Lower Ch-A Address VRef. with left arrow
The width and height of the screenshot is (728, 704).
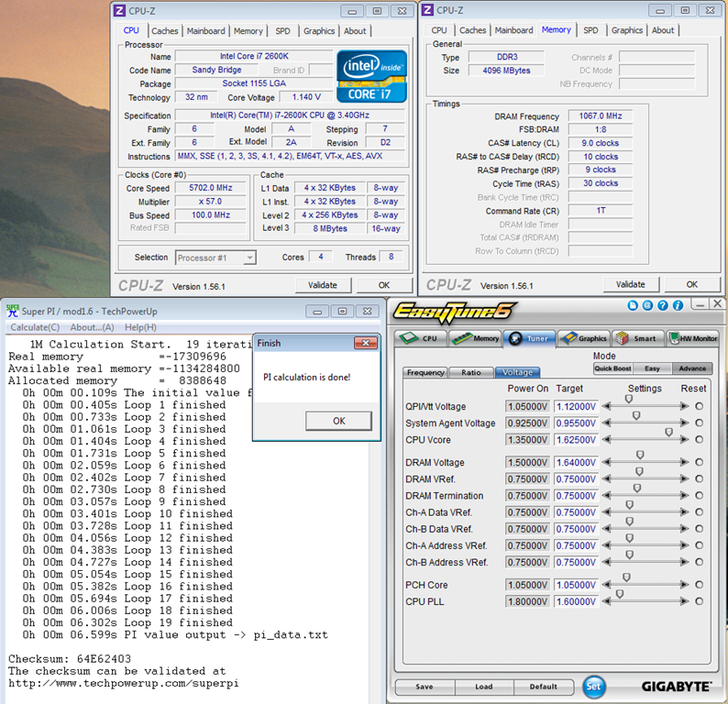click(x=606, y=545)
